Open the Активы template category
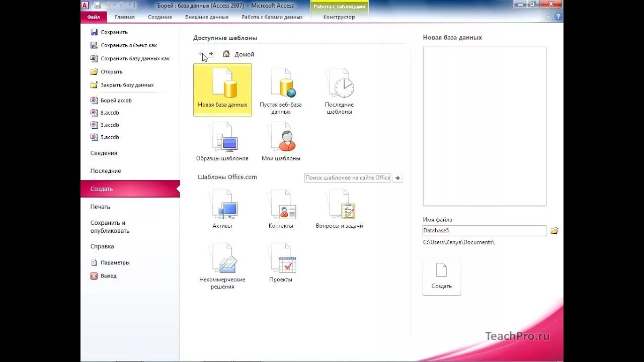 pyautogui.click(x=222, y=209)
